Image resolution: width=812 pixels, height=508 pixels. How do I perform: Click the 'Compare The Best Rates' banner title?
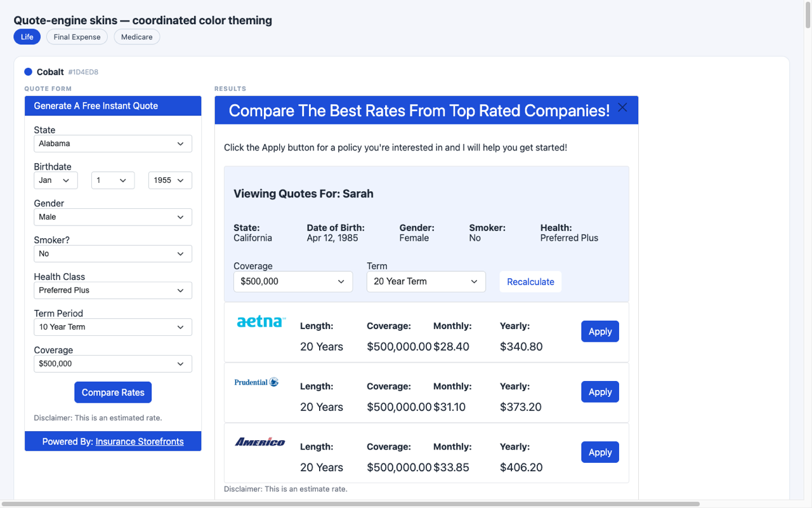tap(419, 110)
